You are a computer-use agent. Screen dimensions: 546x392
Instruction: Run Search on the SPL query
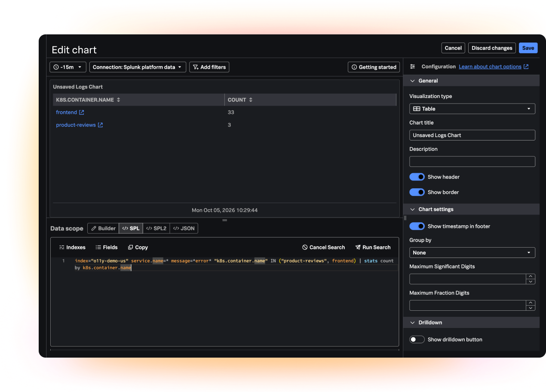[x=373, y=247]
